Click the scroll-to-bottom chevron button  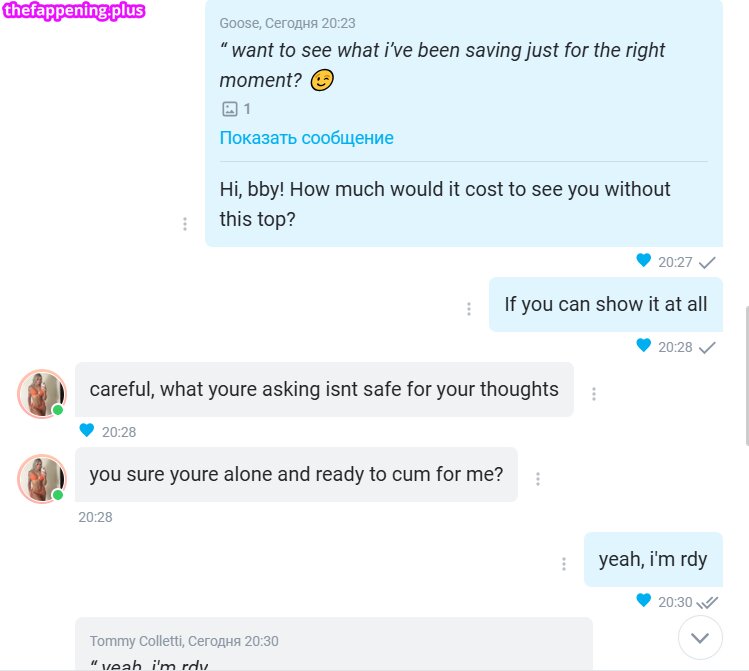(700, 637)
